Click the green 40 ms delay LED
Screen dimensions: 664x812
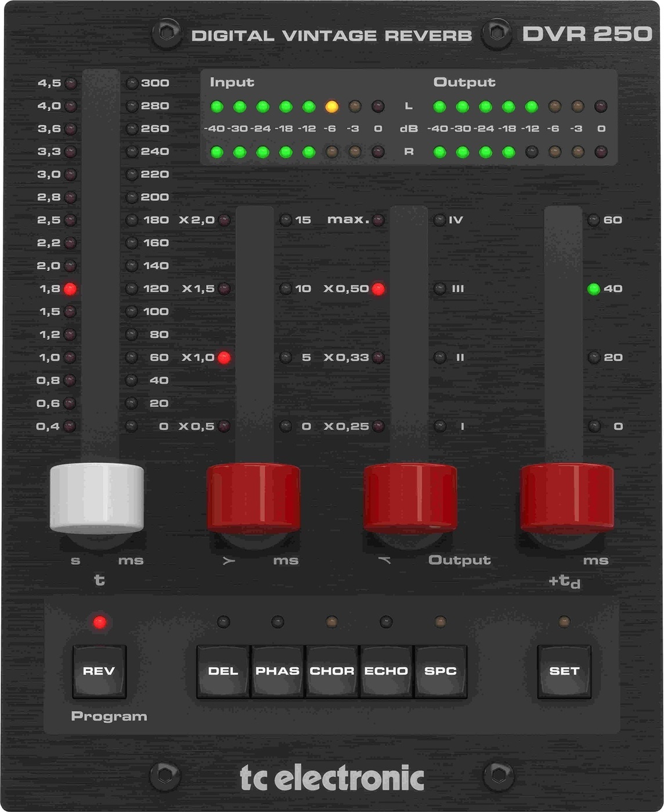(x=594, y=289)
